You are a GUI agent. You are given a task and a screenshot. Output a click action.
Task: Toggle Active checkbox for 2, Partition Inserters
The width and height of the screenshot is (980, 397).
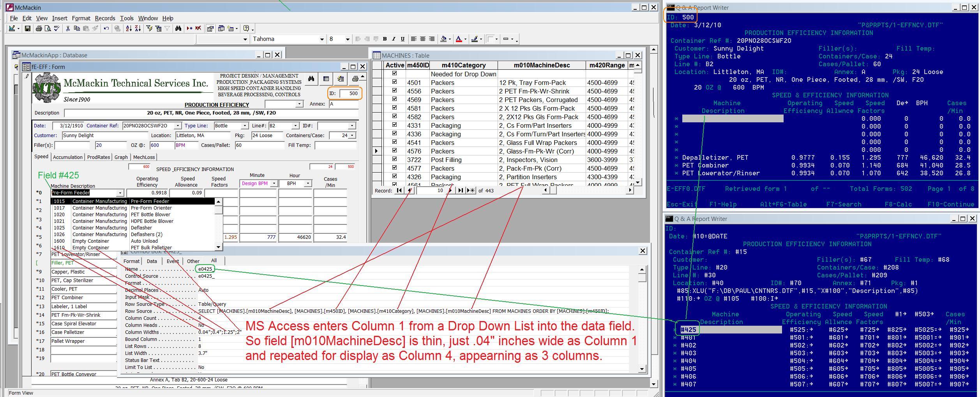point(395,176)
